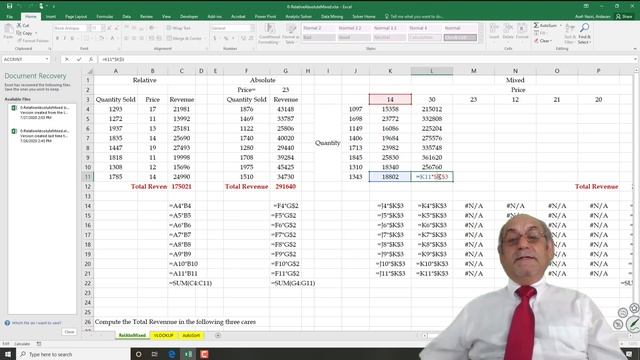Open Task View on taskbar
Screen dimensions: 640x360
click(155, 354)
